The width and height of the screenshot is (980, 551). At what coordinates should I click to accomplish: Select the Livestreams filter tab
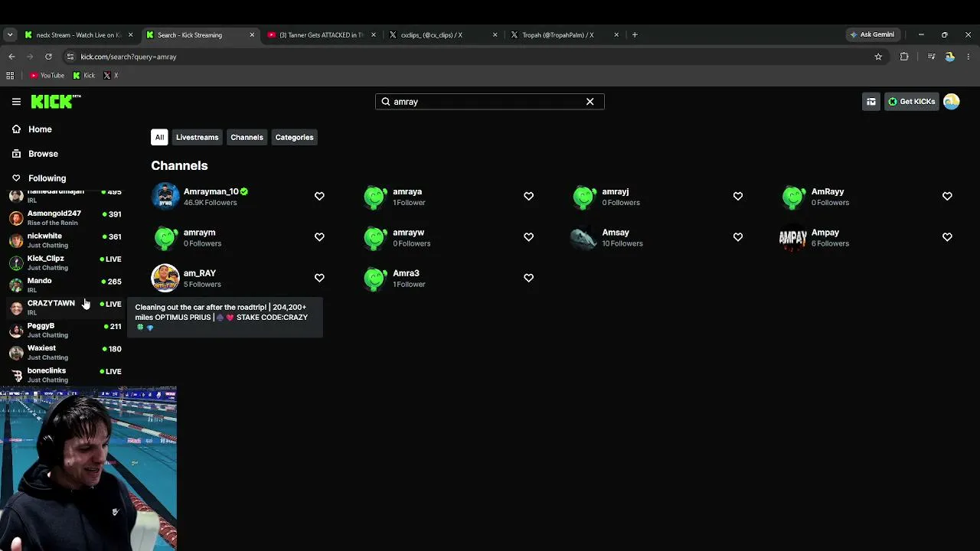coord(197,138)
